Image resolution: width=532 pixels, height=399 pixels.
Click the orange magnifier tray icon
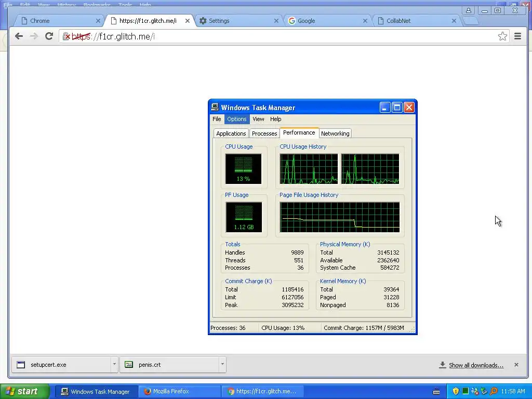point(494,391)
